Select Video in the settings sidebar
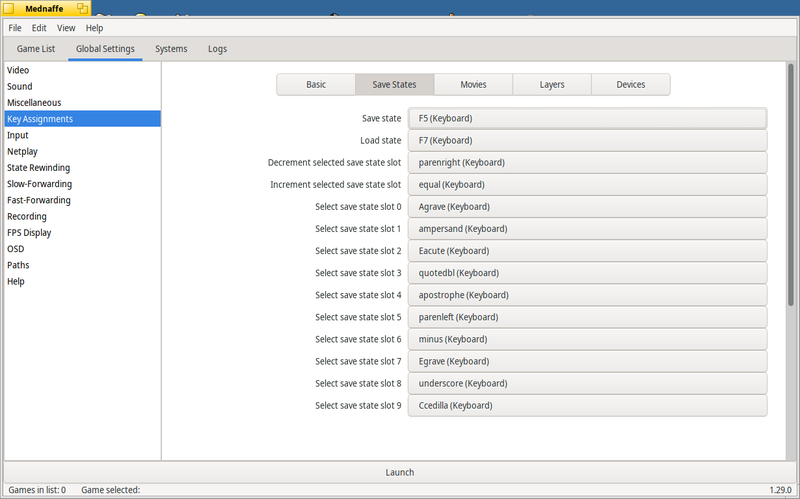 click(18, 70)
